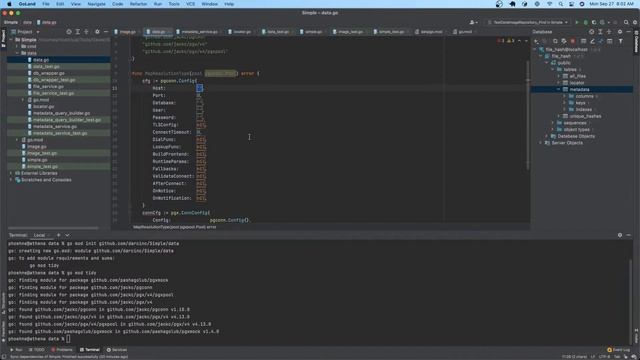Open Search Everywhere magnifier in top toolbar
The width and height of the screenshot is (640, 360).
click(x=626, y=22)
